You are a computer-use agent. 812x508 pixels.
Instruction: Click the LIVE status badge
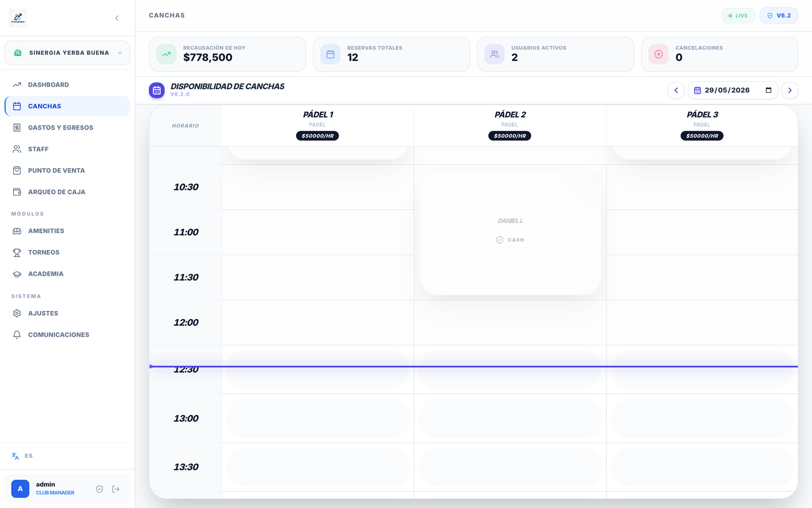(738, 16)
